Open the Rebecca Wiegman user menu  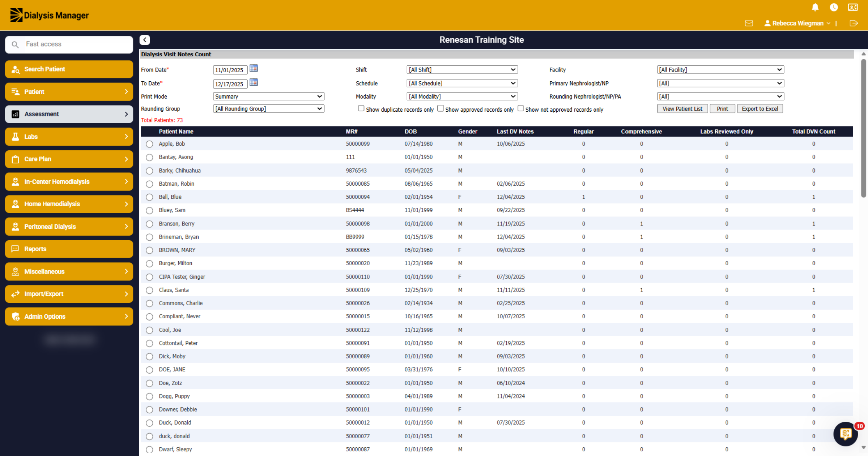coord(797,23)
